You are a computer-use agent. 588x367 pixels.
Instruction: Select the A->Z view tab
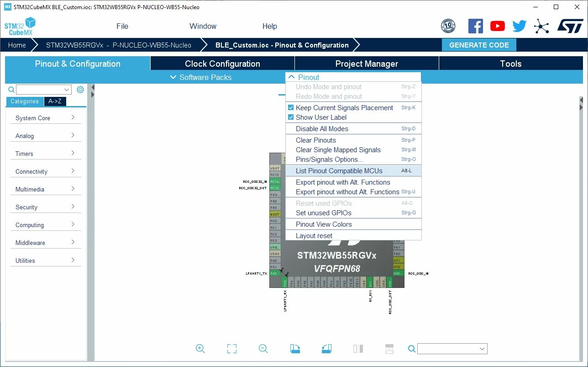pyautogui.click(x=55, y=101)
